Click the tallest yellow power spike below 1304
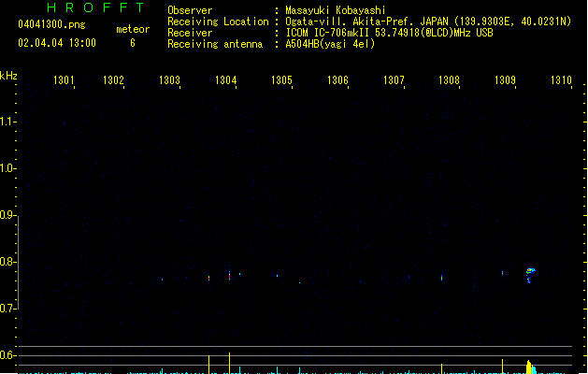Screen dimensions: 588x374 click(230, 363)
